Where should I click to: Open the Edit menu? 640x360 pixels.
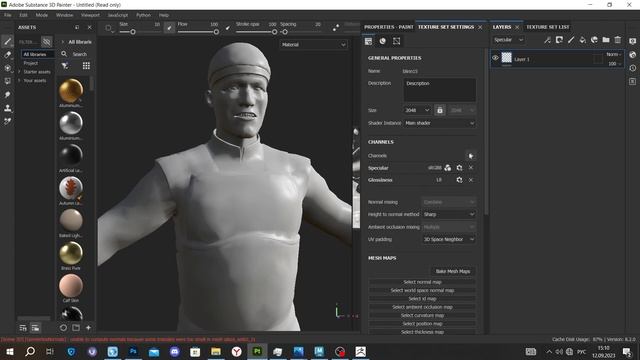click(x=23, y=15)
